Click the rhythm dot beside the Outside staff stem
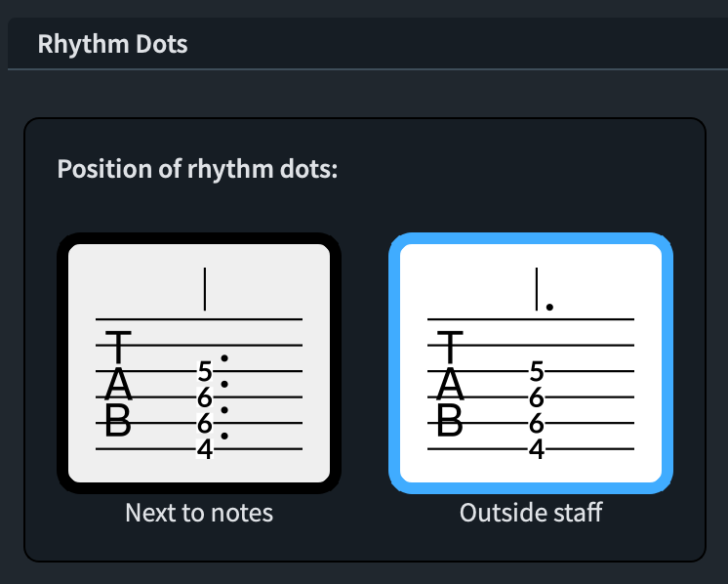The height and width of the screenshot is (584, 728). tap(550, 307)
